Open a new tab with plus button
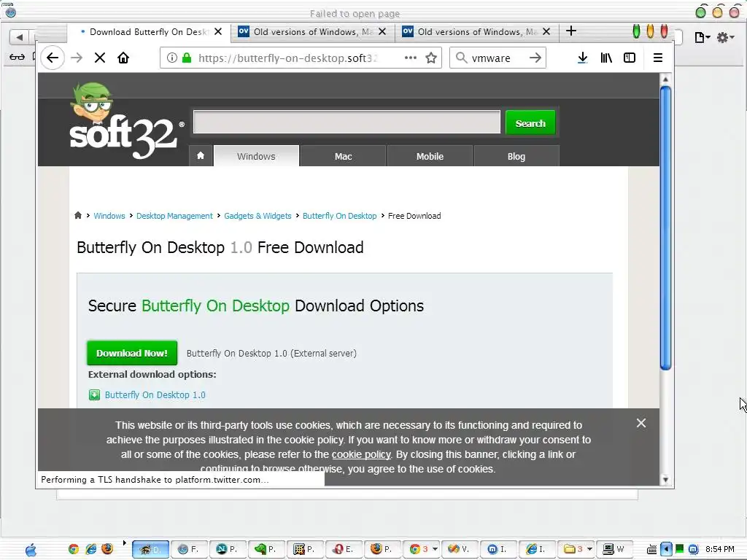The width and height of the screenshot is (747, 560). coord(570,31)
